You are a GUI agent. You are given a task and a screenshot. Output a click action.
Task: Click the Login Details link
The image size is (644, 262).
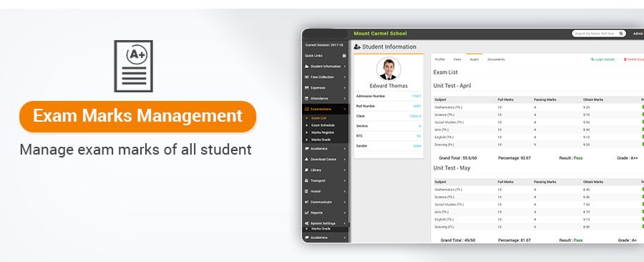pos(603,59)
